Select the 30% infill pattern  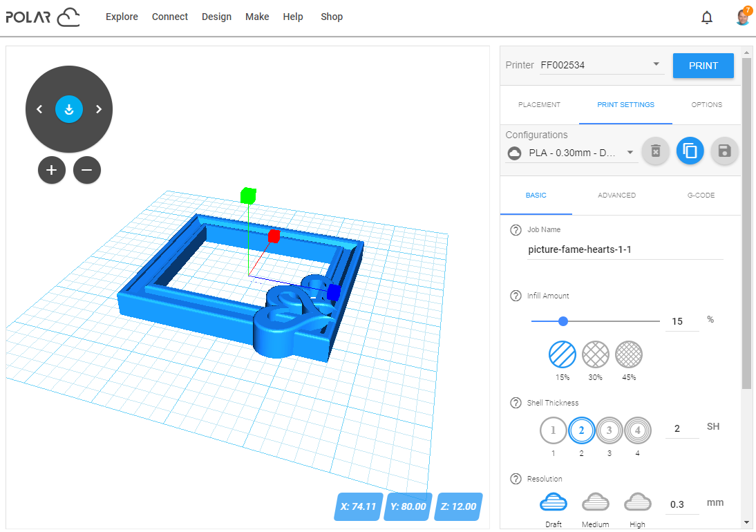tap(595, 355)
